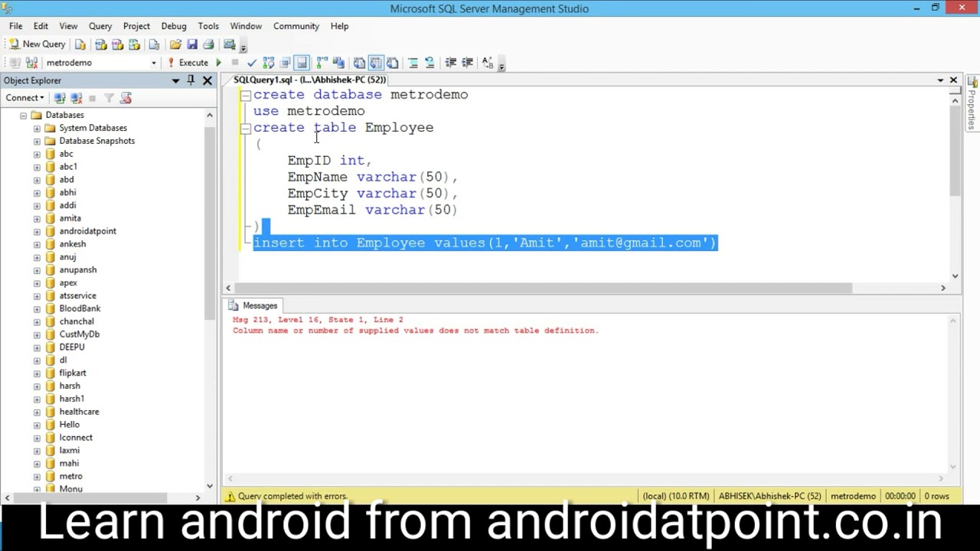
Task: Select Results to Text
Action: click(x=359, y=63)
